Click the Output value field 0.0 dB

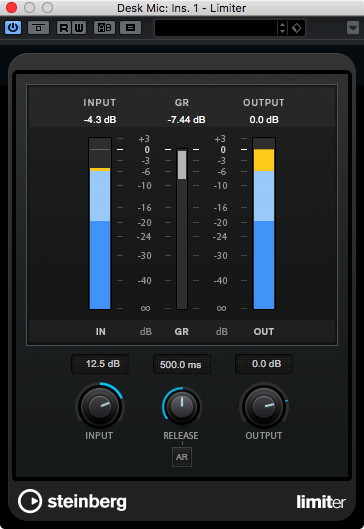[x=264, y=364]
